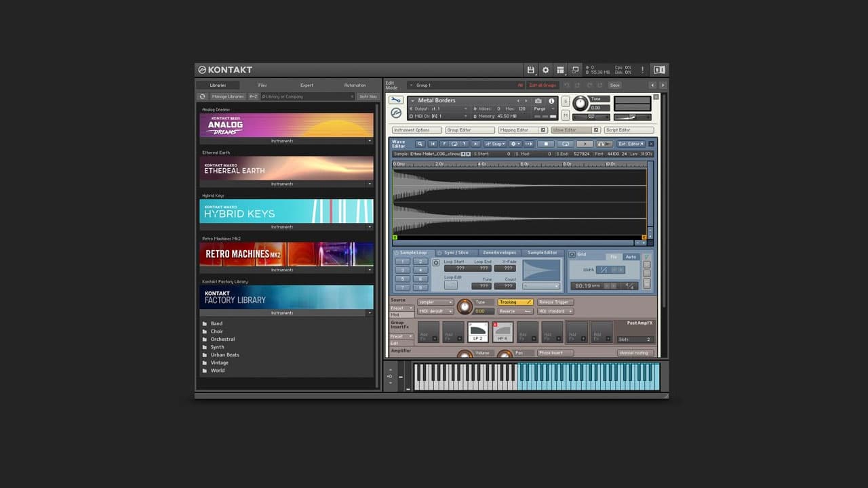Open the Script Editor
The image size is (868, 488).
point(629,129)
